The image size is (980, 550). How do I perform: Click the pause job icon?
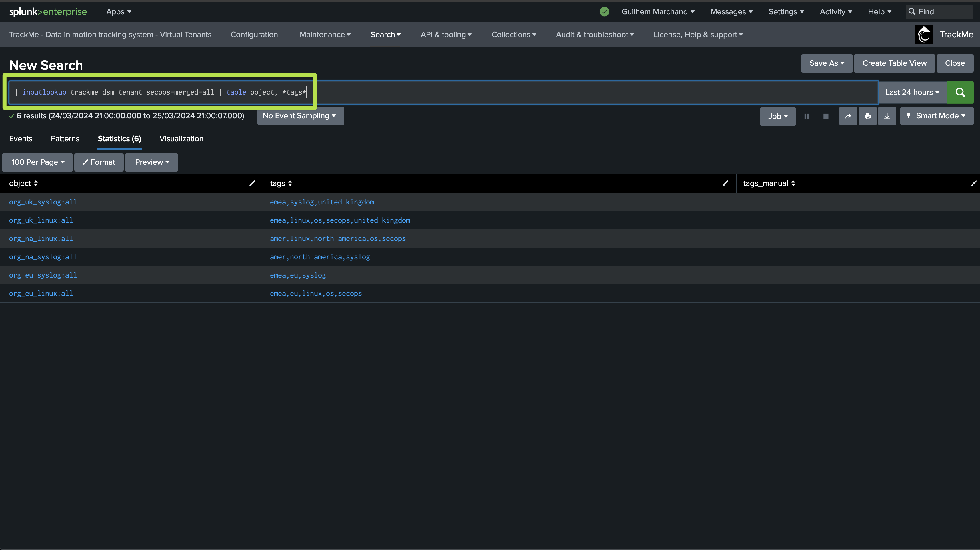pyautogui.click(x=806, y=116)
